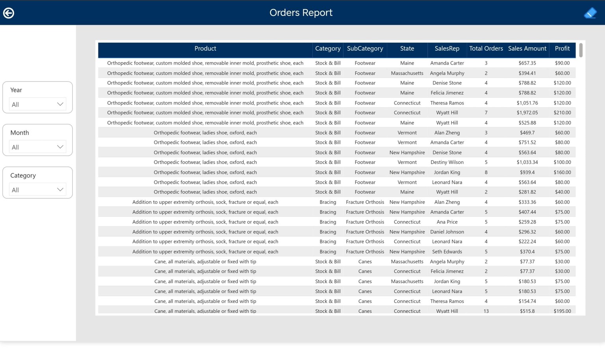605x364 pixels.
Task: Go back using the back arrow icon
Action: click(9, 13)
